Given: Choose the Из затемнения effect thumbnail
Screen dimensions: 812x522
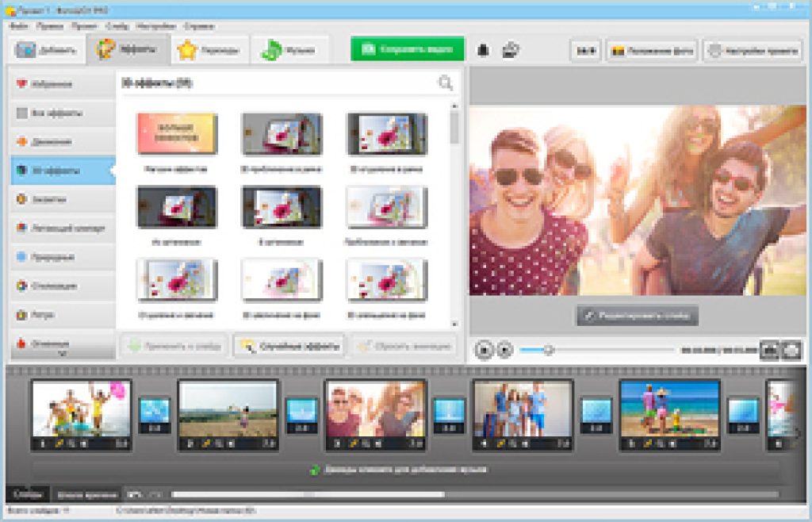Looking at the screenshot, I should click(177, 207).
